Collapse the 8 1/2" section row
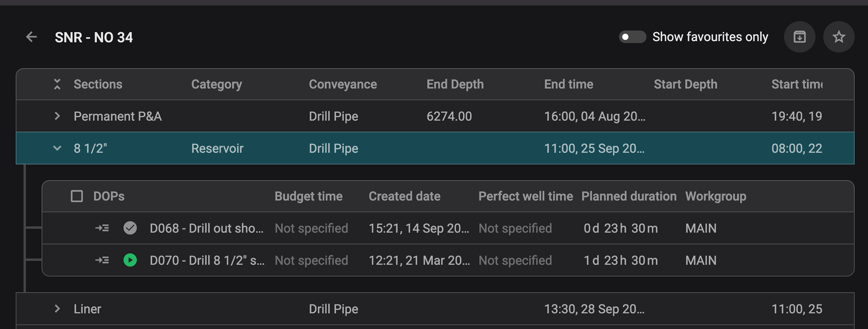Screen dimensions: 868x329 click(x=57, y=148)
